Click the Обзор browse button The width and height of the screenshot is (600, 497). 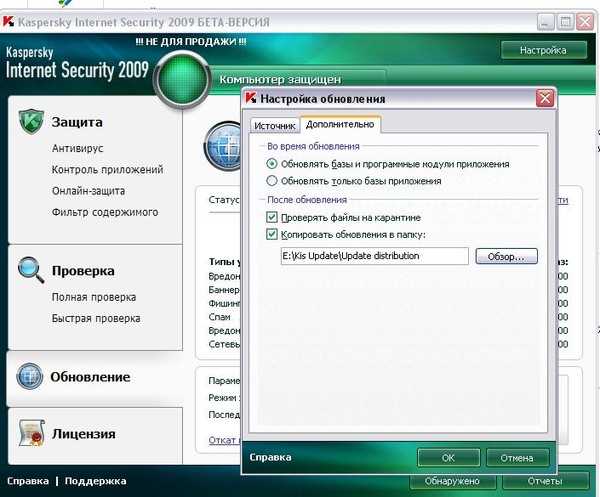(506, 256)
